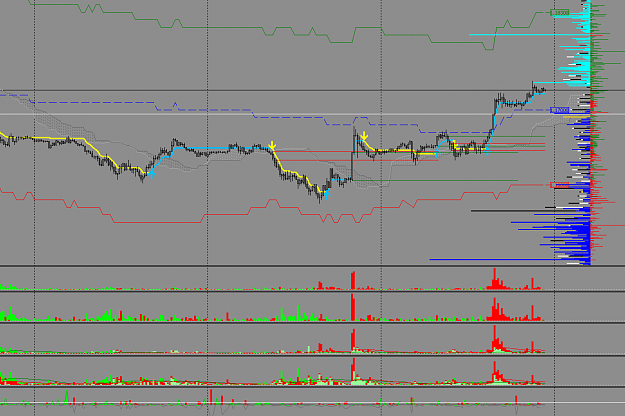The width and height of the screenshot is (625, 416).
Task: Select the longest cyan horizontal profile line near top
Action: click(529, 35)
